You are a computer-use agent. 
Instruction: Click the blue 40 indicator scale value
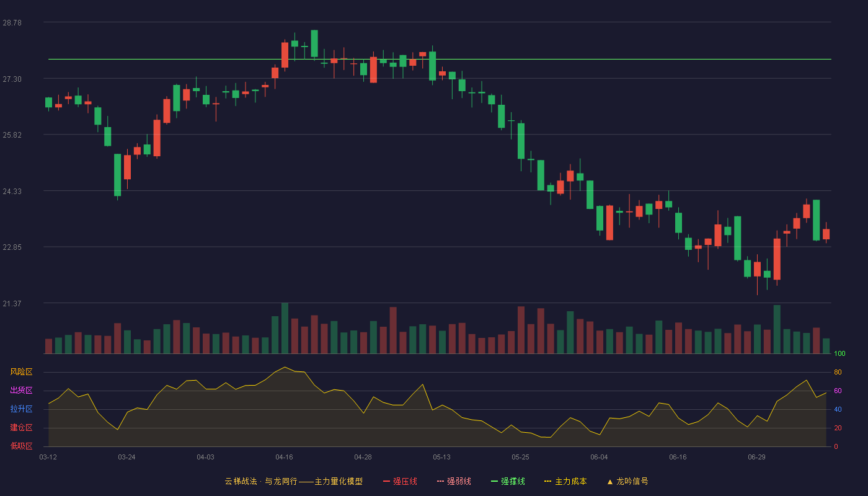click(838, 409)
